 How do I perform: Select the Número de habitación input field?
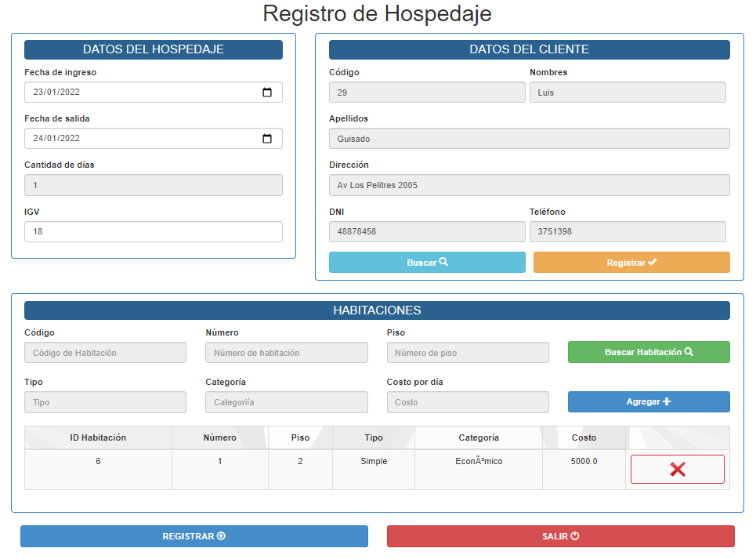[x=286, y=352]
